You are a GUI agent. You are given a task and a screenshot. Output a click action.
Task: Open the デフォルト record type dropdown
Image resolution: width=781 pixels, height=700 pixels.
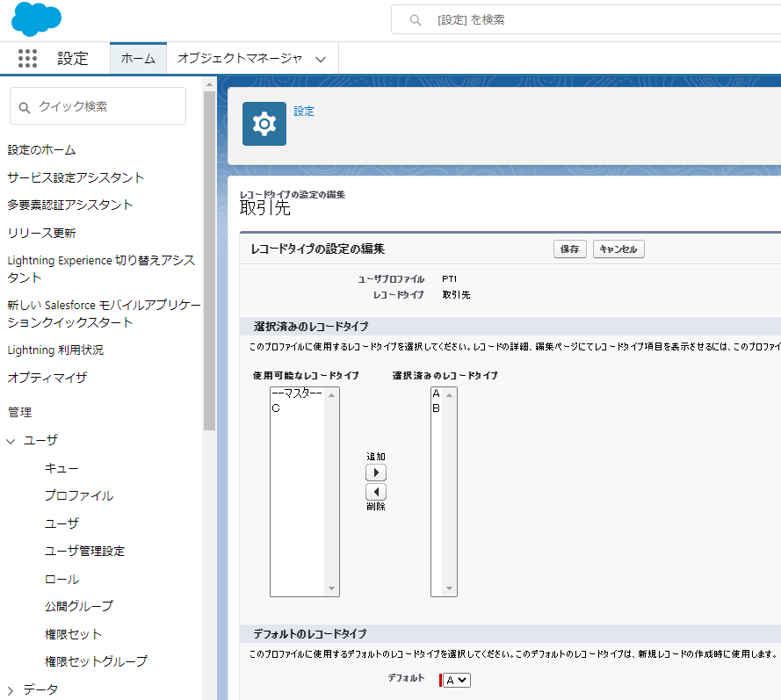456,679
